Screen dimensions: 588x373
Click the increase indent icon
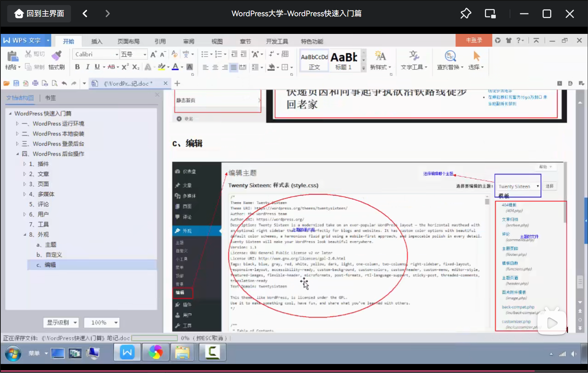(x=244, y=54)
